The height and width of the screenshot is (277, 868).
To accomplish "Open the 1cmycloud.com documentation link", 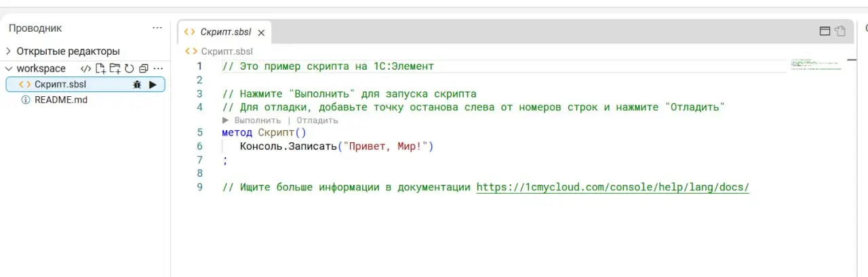I will pos(613,187).
